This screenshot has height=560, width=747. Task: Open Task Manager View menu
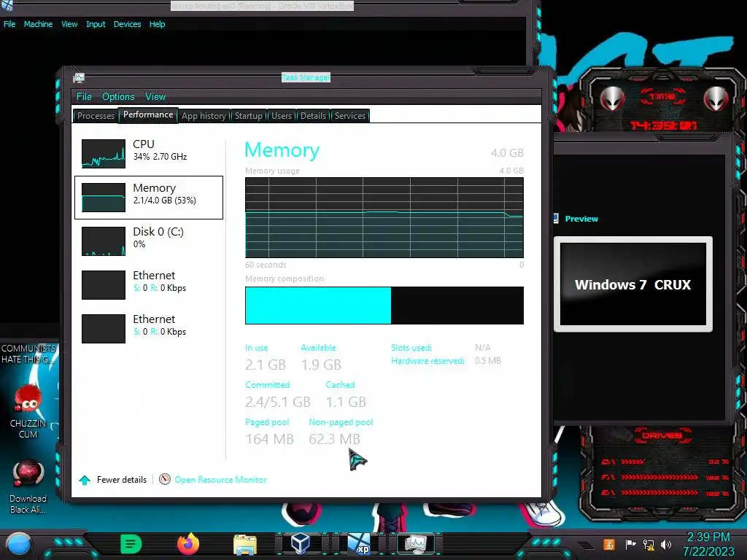[155, 97]
